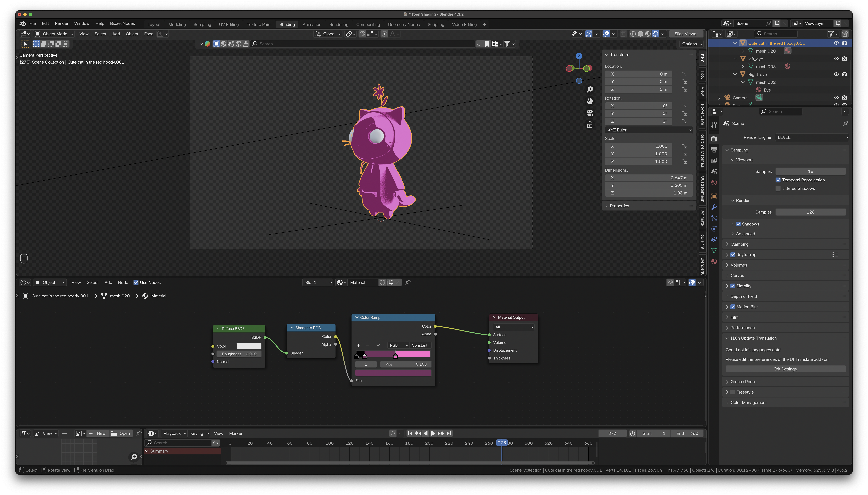Turn off Raytracing
The image size is (868, 495).
[733, 255]
